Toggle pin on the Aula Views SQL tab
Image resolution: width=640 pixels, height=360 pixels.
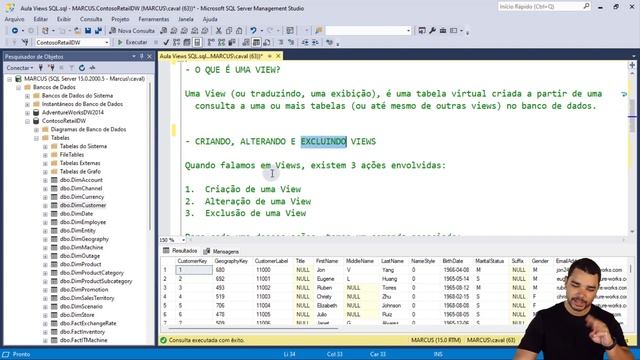[270, 56]
